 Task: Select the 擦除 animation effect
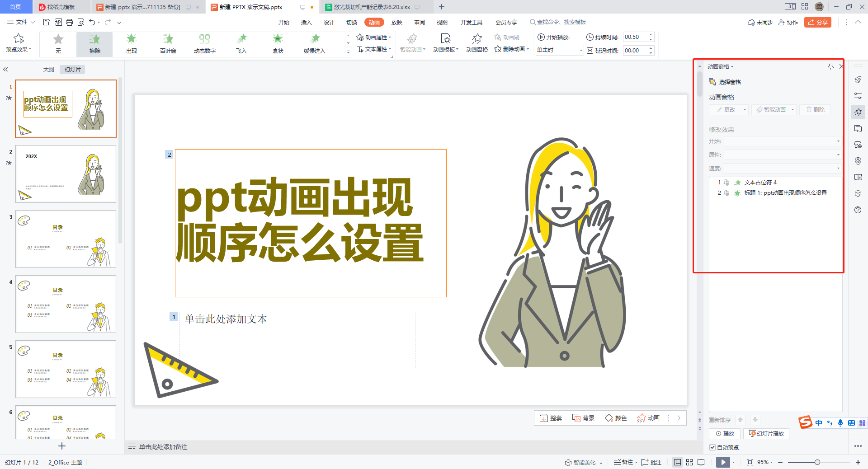94,44
